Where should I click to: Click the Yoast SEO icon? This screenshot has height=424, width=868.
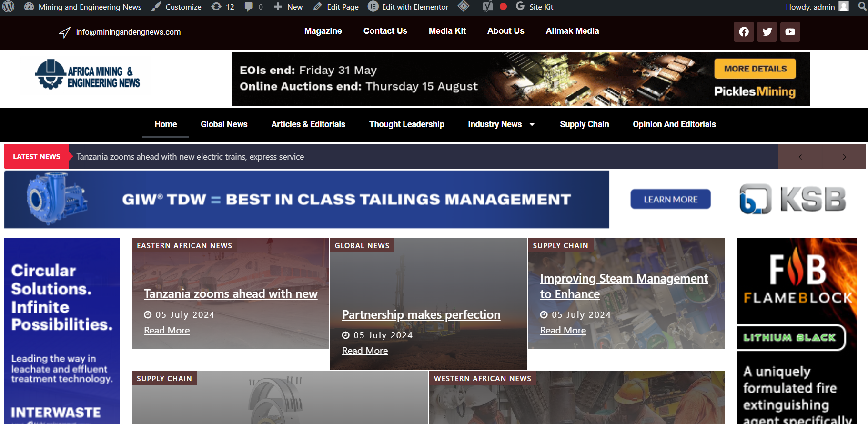(487, 7)
